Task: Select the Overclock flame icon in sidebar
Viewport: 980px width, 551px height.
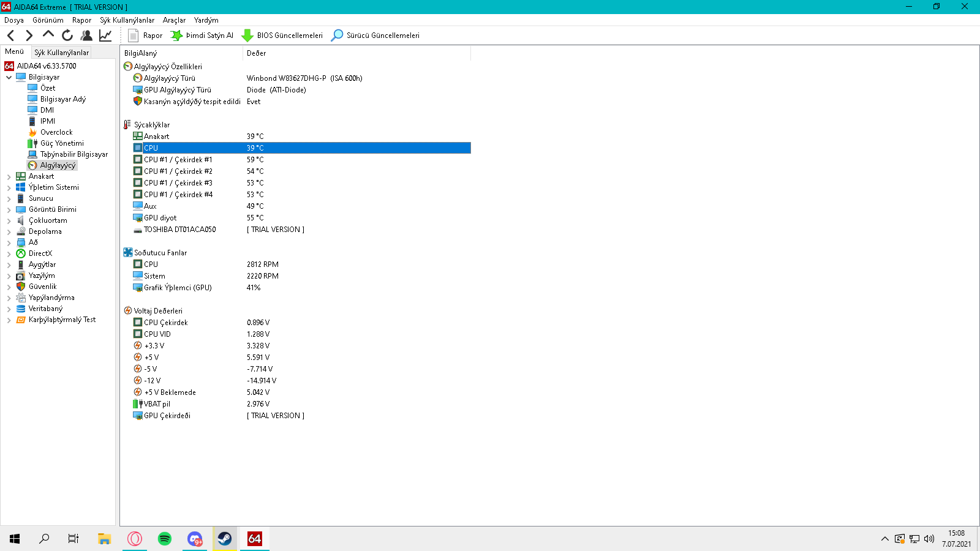Action: pyautogui.click(x=32, y=132)
